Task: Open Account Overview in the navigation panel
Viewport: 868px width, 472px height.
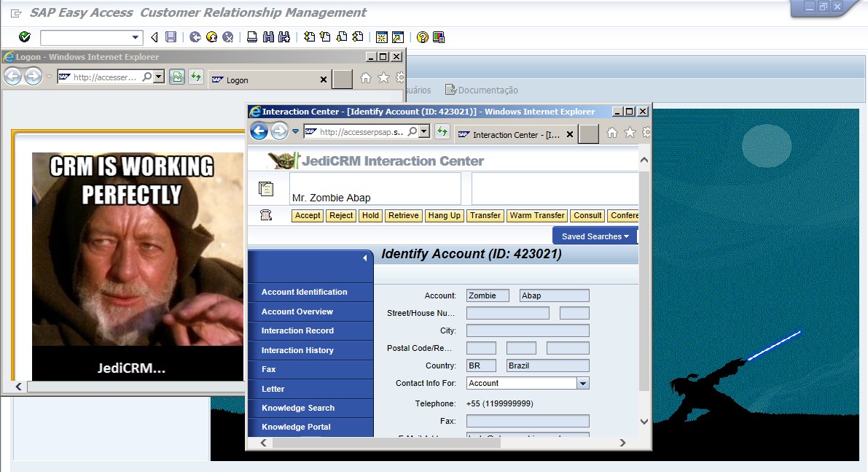Action: pos(297,312)
